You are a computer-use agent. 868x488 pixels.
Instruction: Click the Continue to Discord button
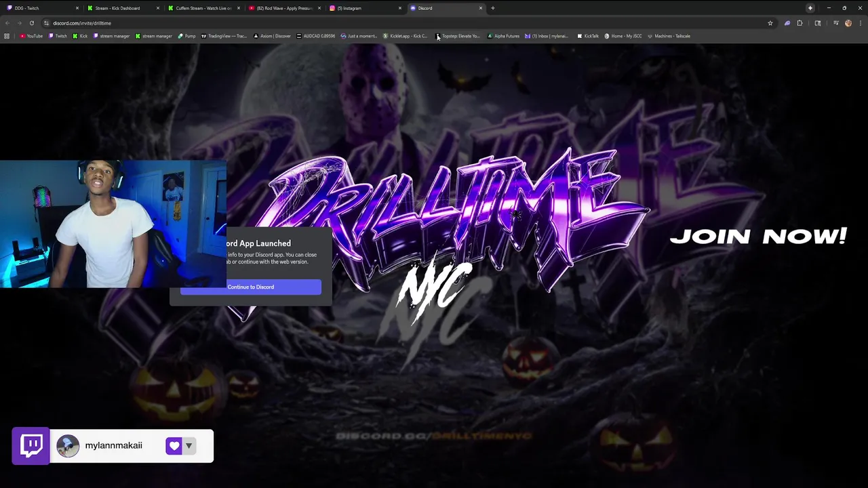click(251, 287)
